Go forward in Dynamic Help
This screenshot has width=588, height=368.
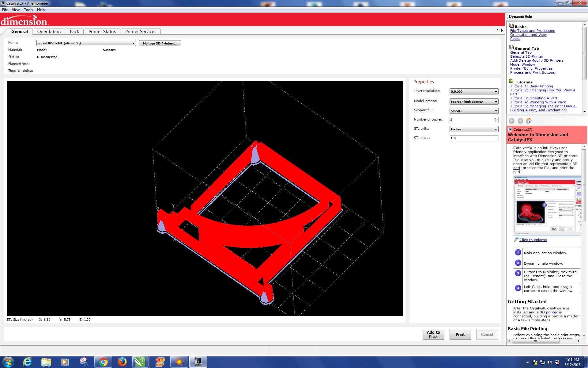[x=520, y=121]
